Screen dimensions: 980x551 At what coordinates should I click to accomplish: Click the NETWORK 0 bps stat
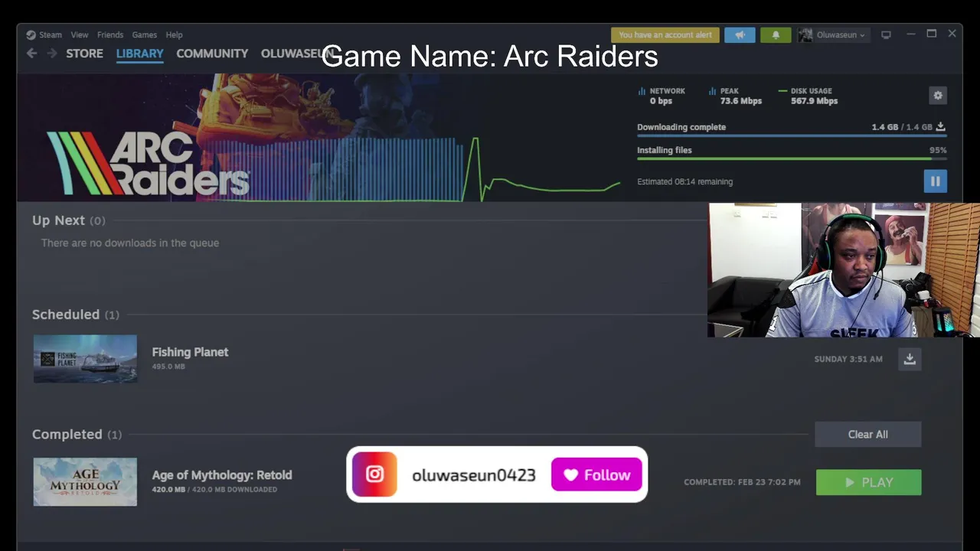662,96
